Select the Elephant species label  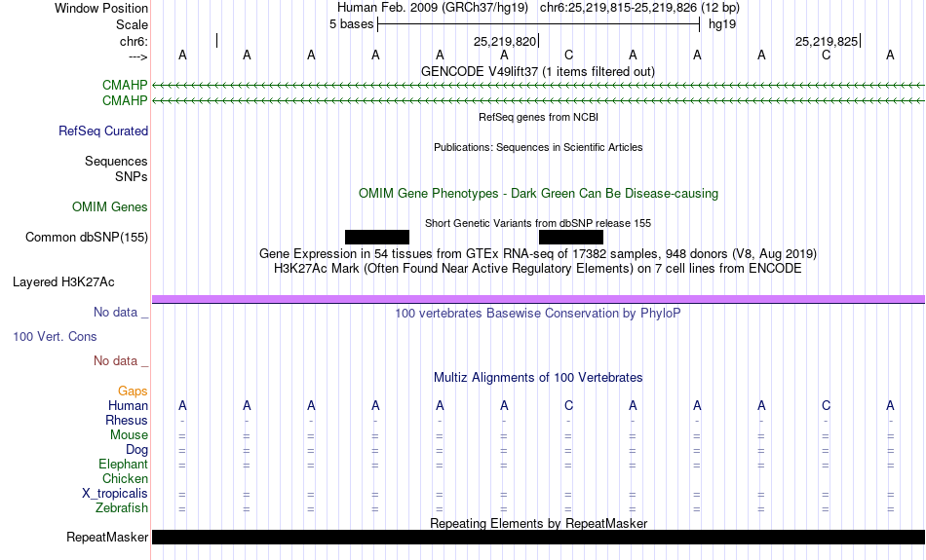123,464
